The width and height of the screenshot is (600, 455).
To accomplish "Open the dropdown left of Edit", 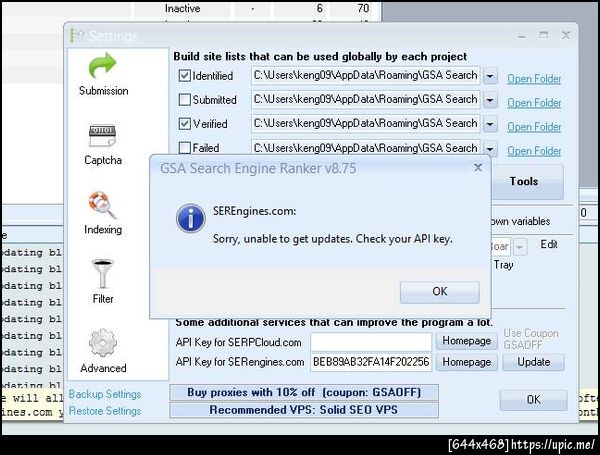I will [x=520, y=247].
